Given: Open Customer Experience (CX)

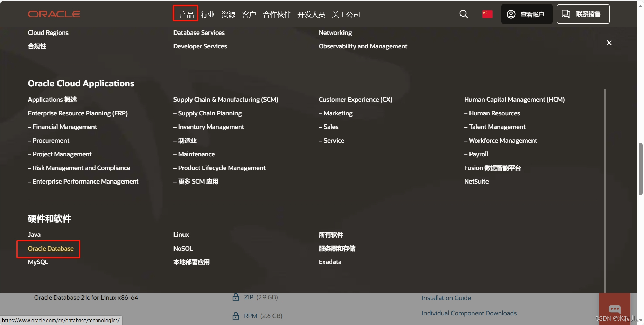Looking at the screenshot, I should point(355,100).
